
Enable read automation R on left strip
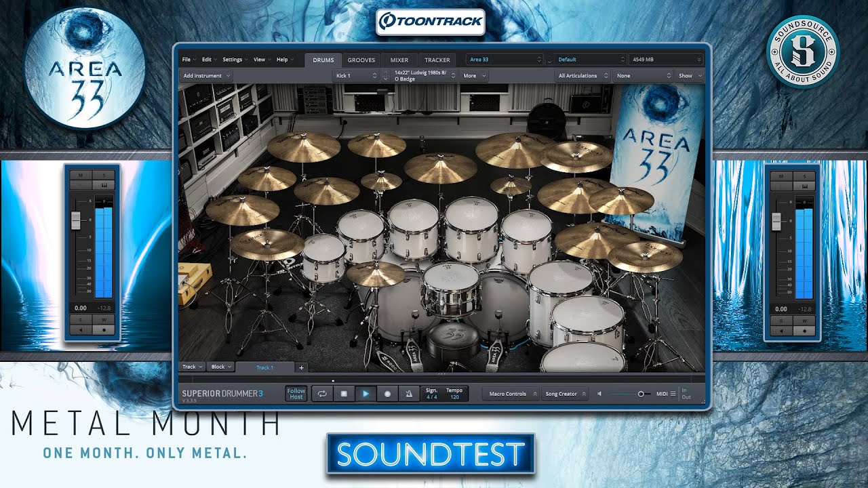pyautogui.click(x=80, y=319)
